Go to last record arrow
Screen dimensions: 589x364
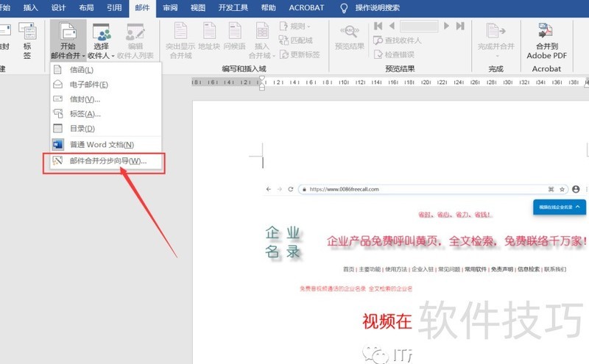click(x=460, y=26)
